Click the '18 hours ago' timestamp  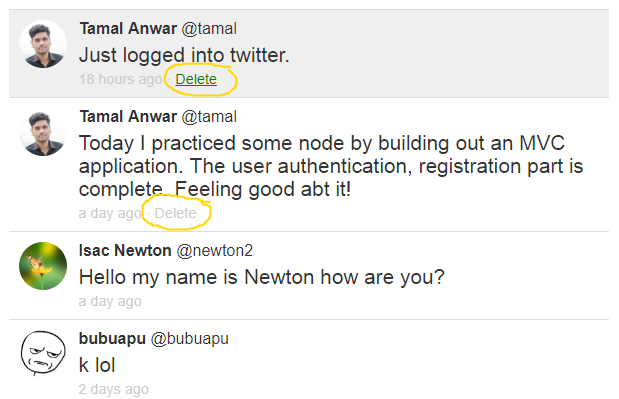click(x=120, y=79)
